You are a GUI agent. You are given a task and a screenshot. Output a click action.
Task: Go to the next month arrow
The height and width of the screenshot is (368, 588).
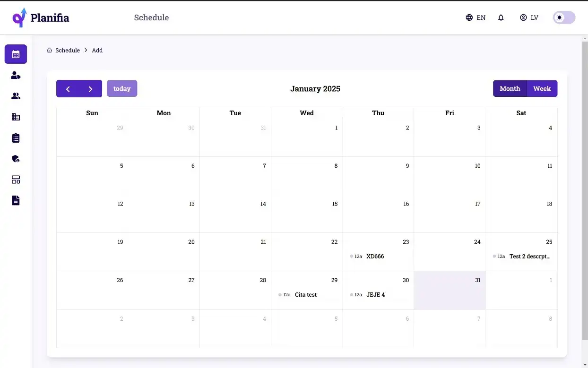pyautogui.click(x=90, y=89)
